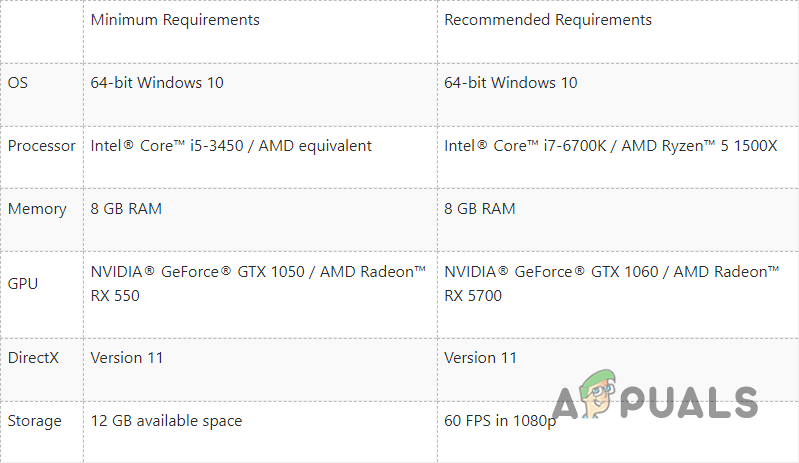Select the GPU row label
The width and height of the screenshot is (799, 463).
point(23,283)
